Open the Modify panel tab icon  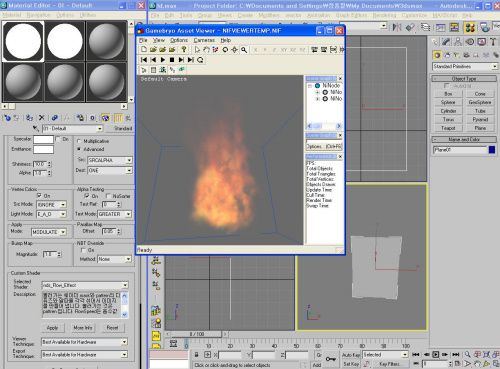coord(446,42)
